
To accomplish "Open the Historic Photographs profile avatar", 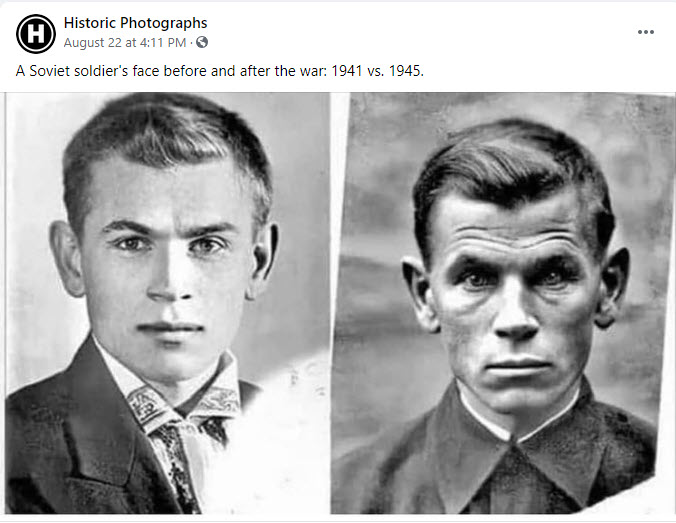I will coord(36,34).
